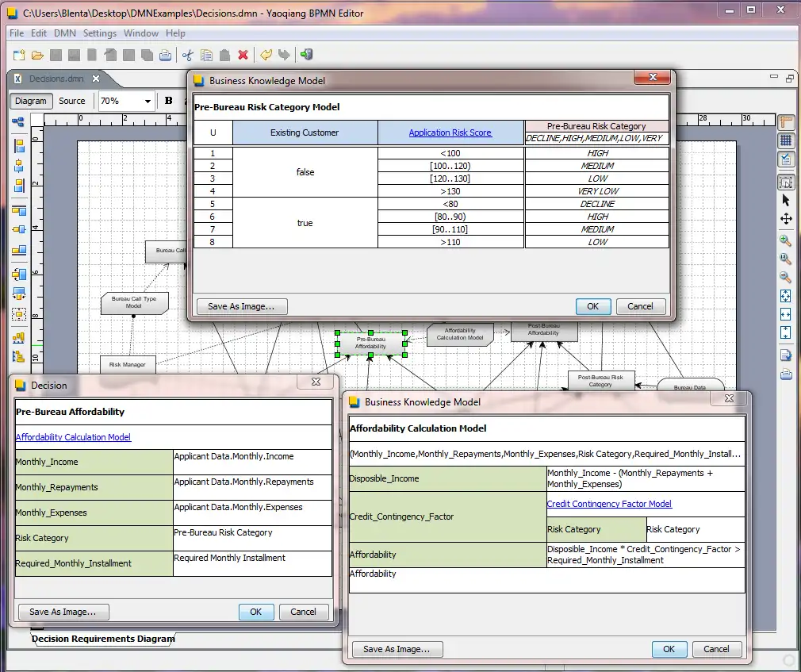Screen dimensions: 801x672
Task: Click the red Delete X icon
Action: [243, 56]
